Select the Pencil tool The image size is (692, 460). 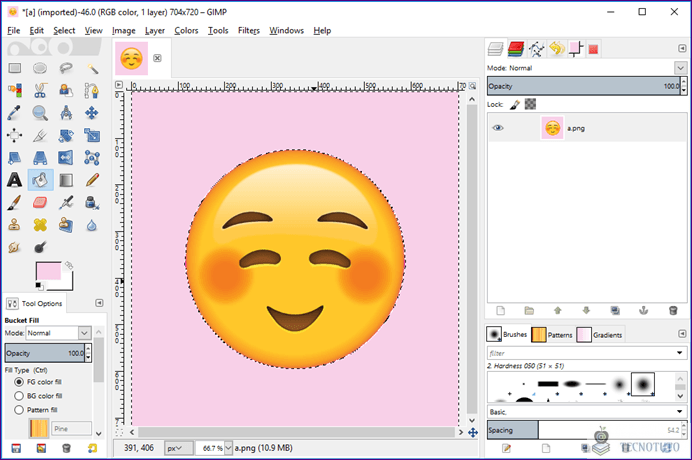click(x=92, y=180)
